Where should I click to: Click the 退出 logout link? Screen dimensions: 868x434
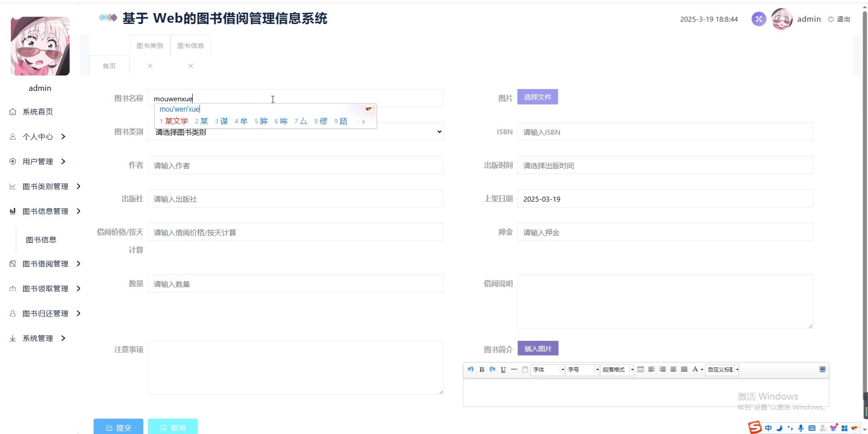tap(839, 19)
